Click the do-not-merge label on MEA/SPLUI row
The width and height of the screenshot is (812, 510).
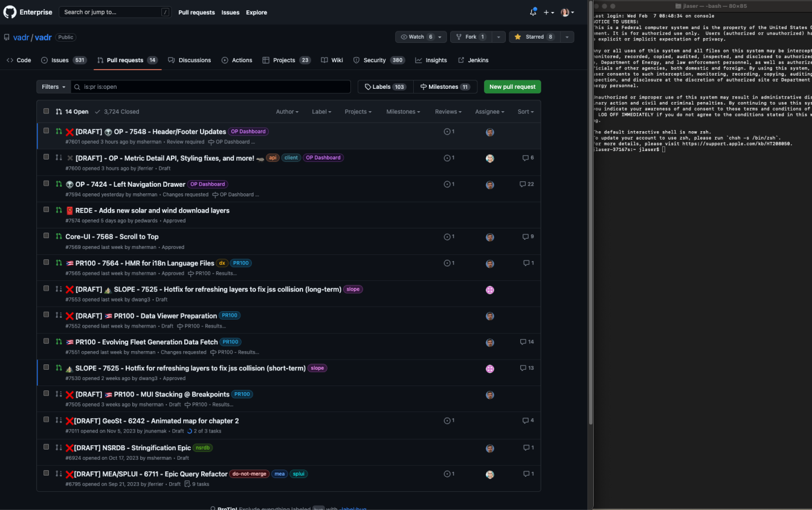point(250,474)
